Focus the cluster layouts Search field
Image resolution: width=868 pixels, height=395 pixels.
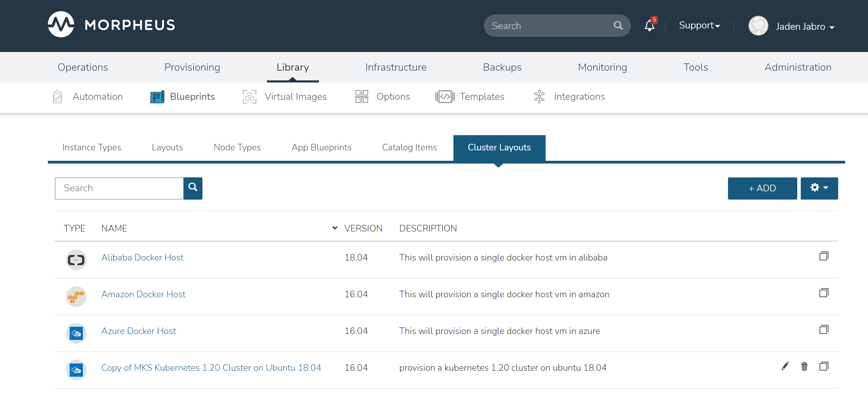click(119, 188)
